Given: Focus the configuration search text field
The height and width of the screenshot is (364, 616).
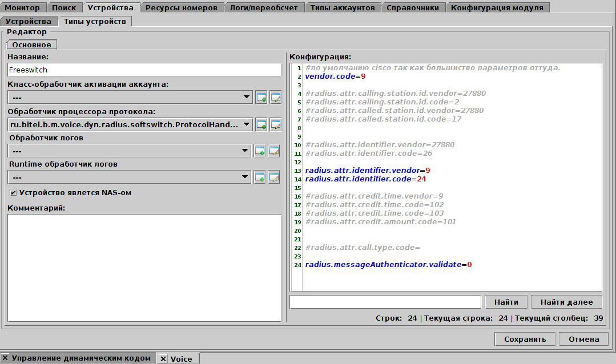Looking at the screenshot, I should [x=385, y=302].
